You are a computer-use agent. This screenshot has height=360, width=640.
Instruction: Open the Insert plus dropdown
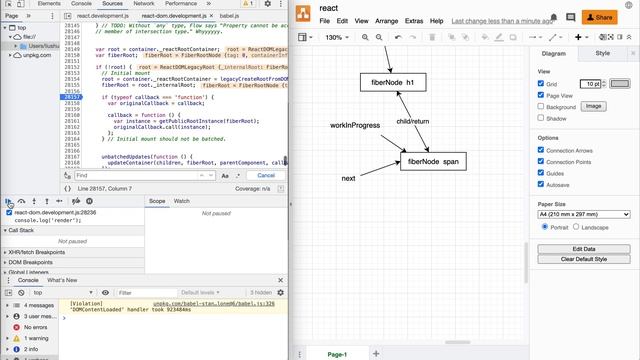point(582,37)
